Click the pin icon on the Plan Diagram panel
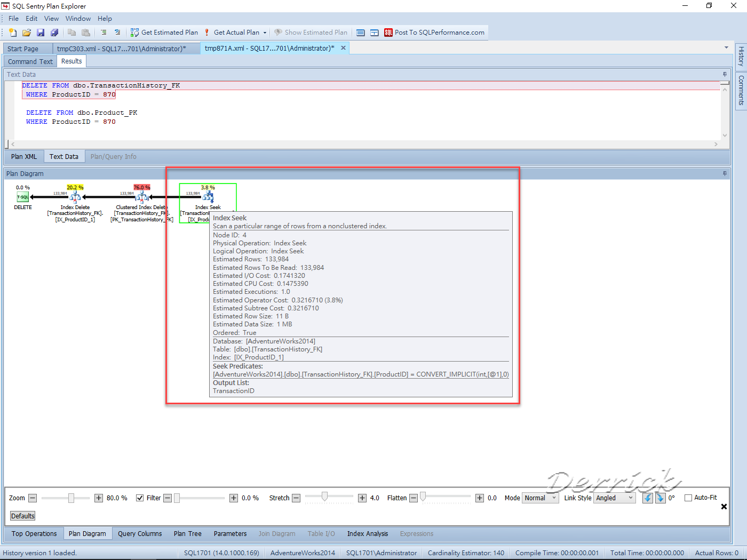 click(x=724, y=173)
